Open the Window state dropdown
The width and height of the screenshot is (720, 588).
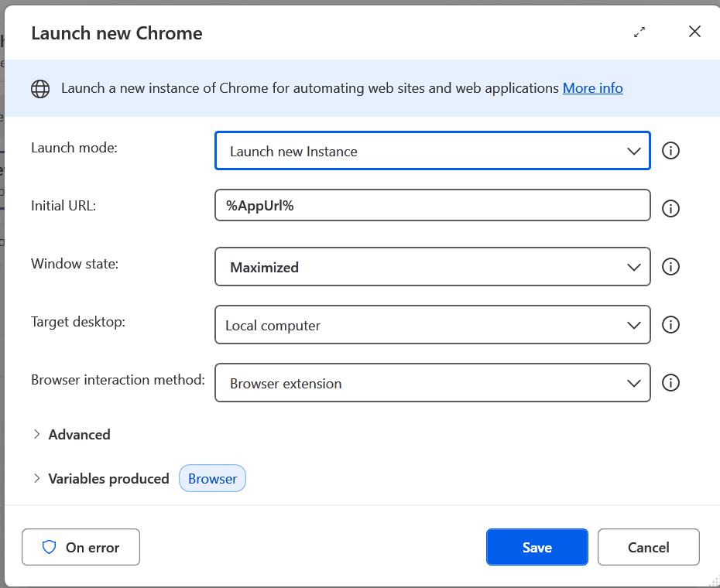pos(433,267)
